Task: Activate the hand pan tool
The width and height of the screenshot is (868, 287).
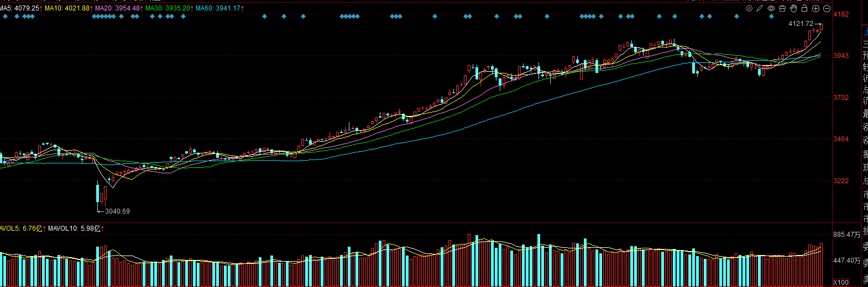Action: coord(793,9)
